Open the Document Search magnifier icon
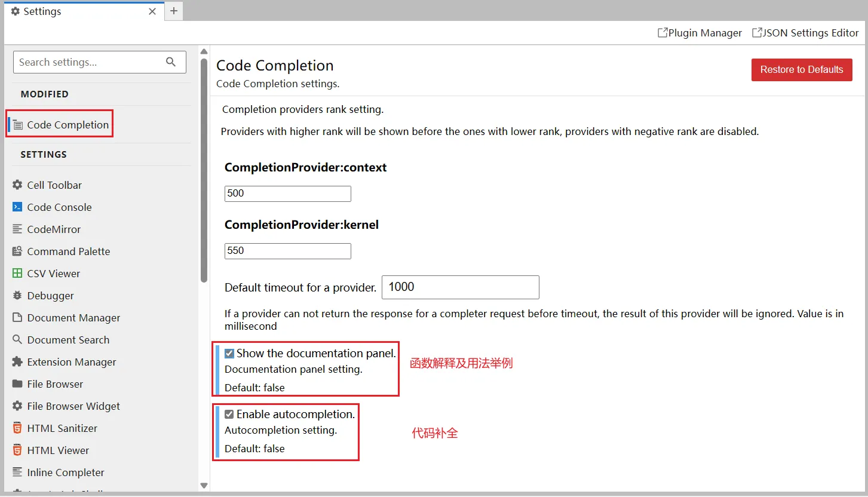This screenshot has height=497, width=868. pos(17,340)
